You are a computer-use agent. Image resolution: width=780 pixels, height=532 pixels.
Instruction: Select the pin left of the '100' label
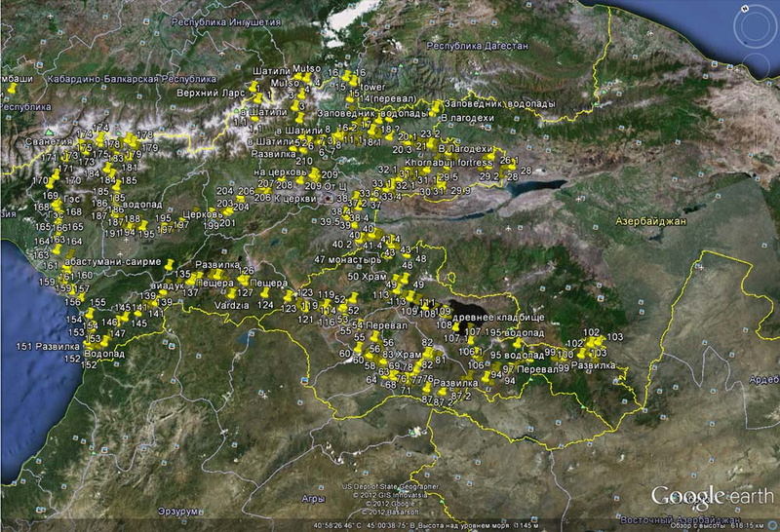pyautogui.click(x=553, y=357)
